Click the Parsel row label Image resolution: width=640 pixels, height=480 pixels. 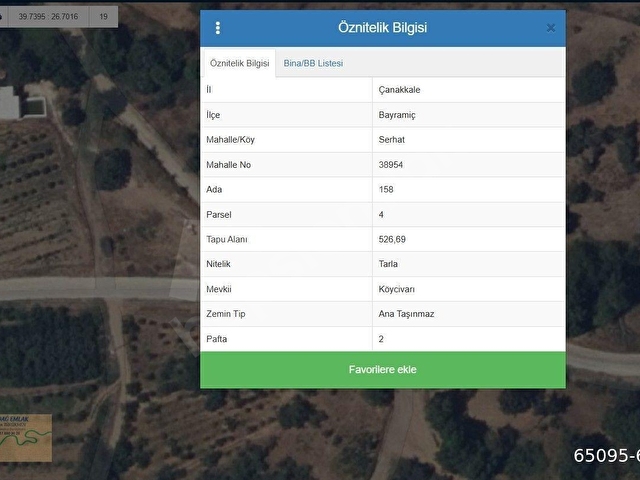point(218,215)
